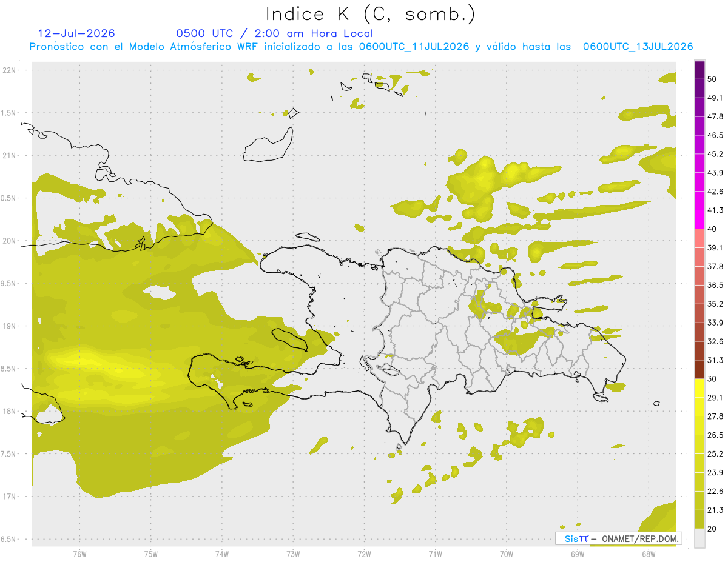Click the longitude axis label "68W"
The image size is (728, 562).
click(649, 554)
